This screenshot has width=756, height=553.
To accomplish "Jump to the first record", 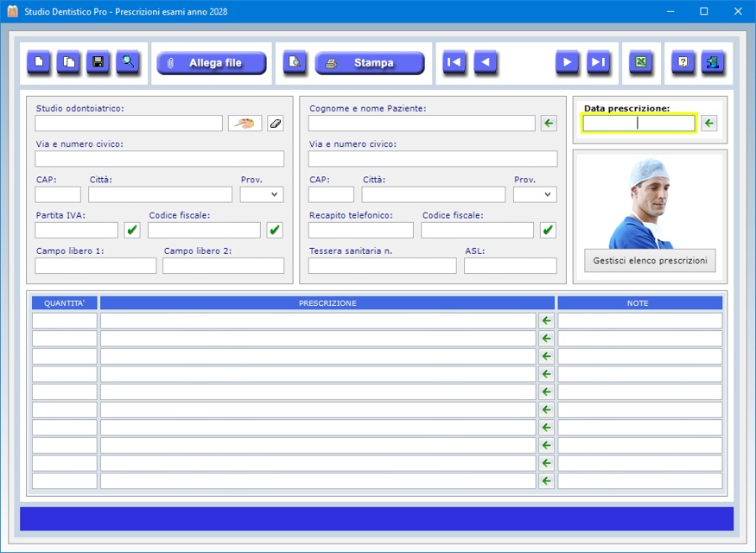I will pos(454,62).
